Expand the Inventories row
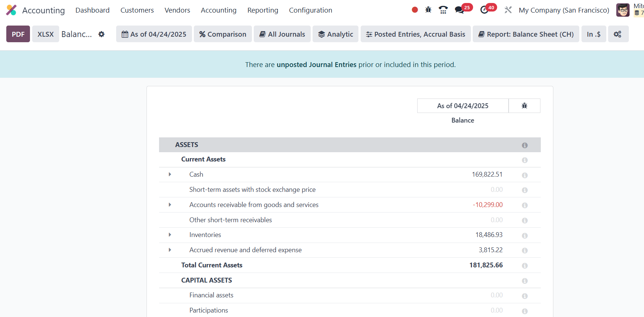Viewport: 644px width, 317px height. pos(170,235)
